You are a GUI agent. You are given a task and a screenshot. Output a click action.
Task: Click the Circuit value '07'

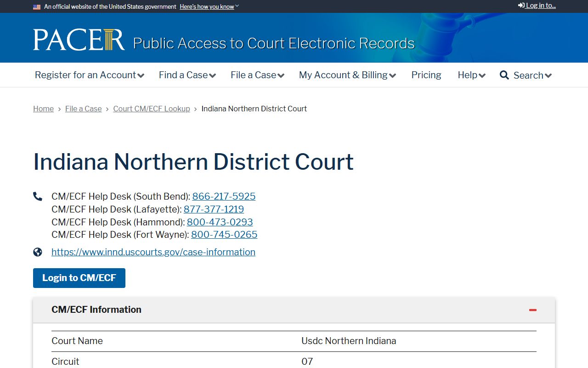pos(307,362)
